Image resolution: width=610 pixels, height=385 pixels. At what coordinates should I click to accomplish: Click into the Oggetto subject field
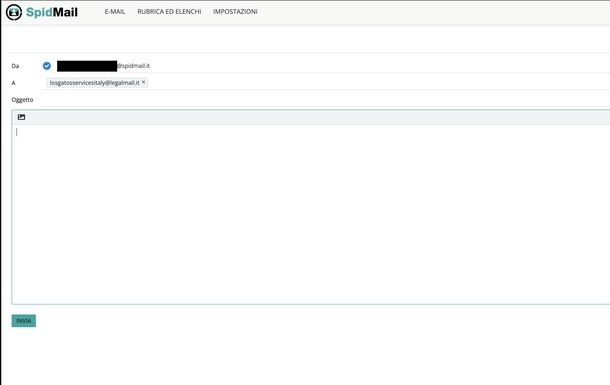click(x=326, y=100)
